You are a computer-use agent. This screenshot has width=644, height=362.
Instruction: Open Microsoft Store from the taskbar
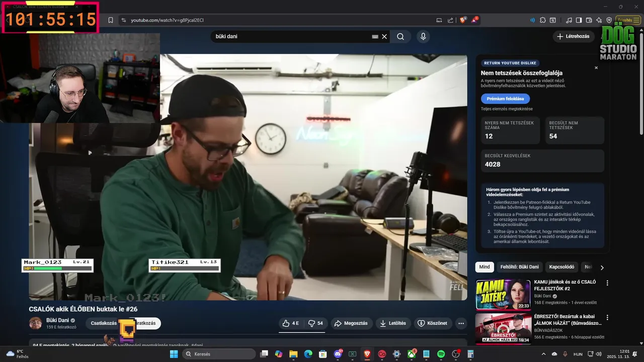(x=323, y=354)
